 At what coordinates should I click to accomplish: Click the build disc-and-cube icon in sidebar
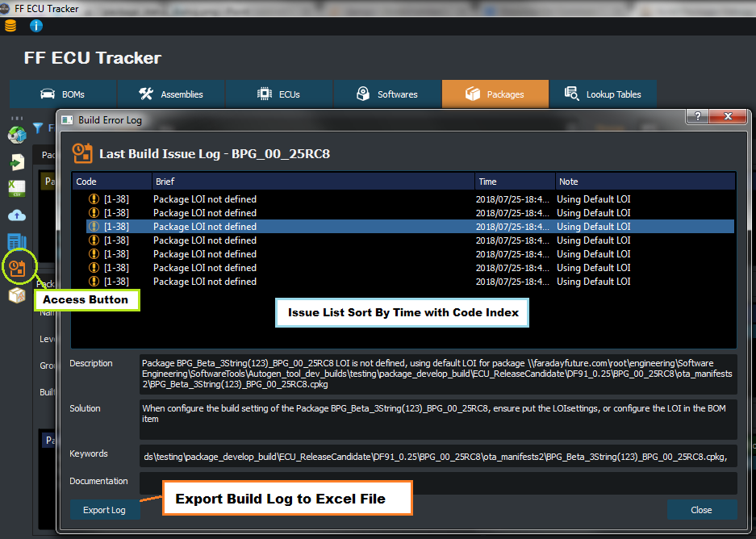tap(18, 135)
